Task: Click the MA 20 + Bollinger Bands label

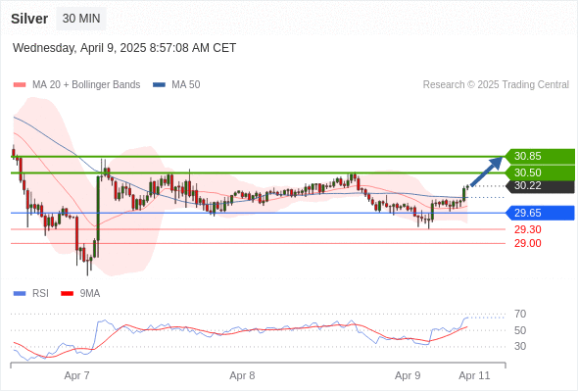Action: pyautogui.click(x=86, y=85)
